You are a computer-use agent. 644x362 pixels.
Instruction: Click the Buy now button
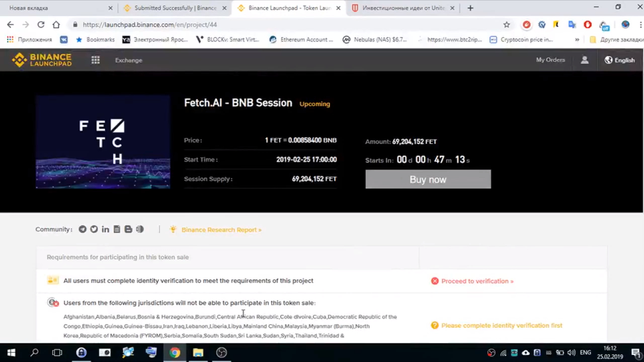(x=428, y=179)
